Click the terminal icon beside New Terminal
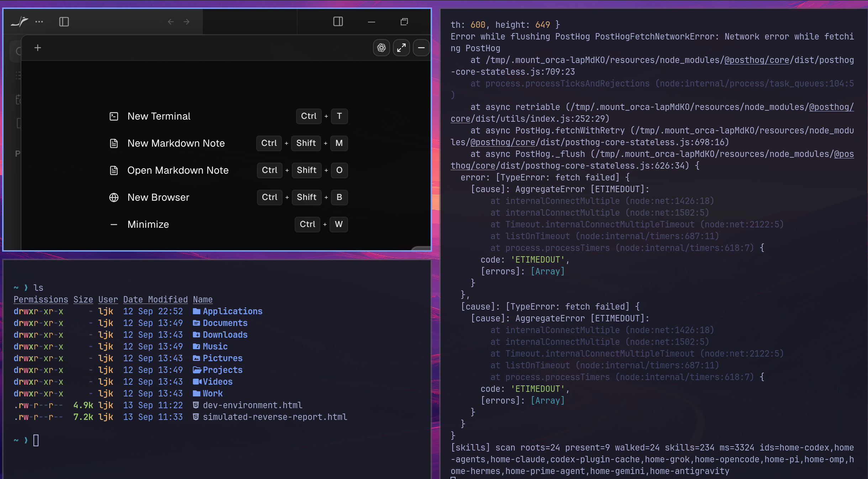 pyautogui.click(x=114, y=116)
